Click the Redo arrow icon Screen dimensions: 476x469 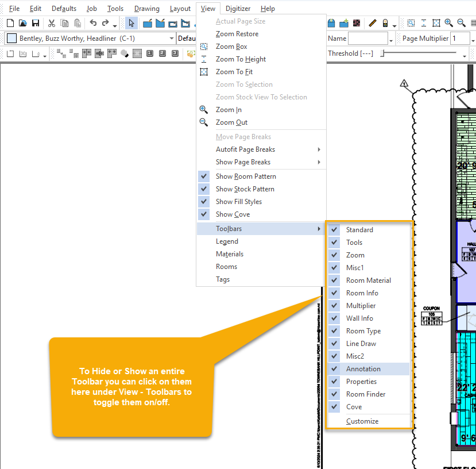[105, 23]
